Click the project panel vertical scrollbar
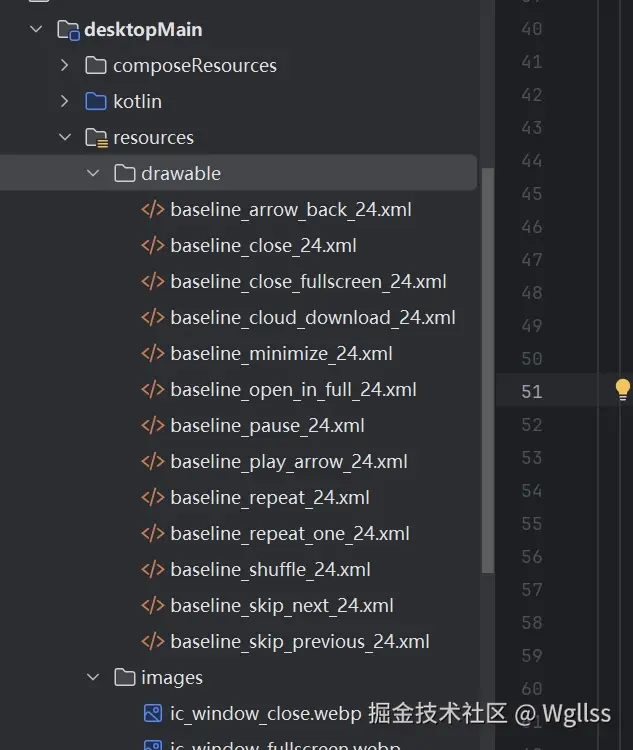Image resolution: width=633 pixels, height=750 pixels. click(487, 370)
